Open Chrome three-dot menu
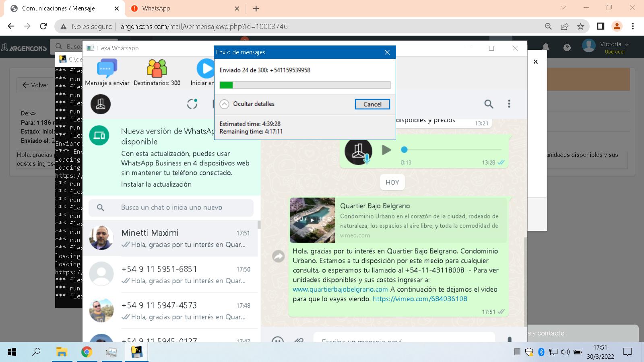 pyautogui.click(x=633, y=26)
